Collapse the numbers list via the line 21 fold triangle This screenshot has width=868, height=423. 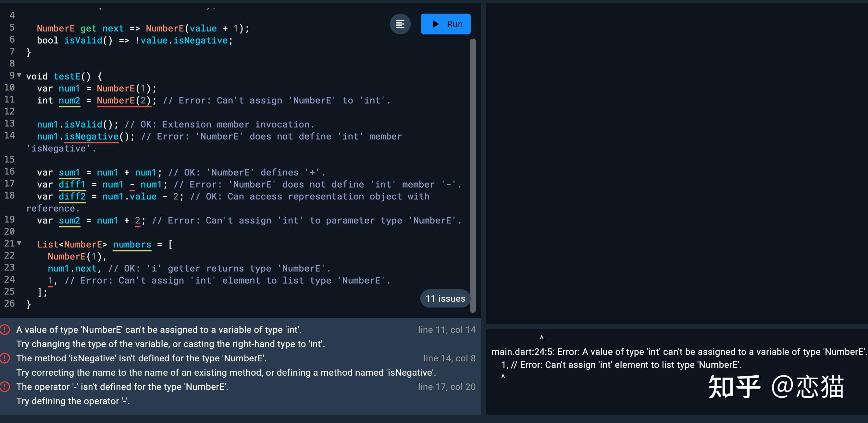point(19,243)
